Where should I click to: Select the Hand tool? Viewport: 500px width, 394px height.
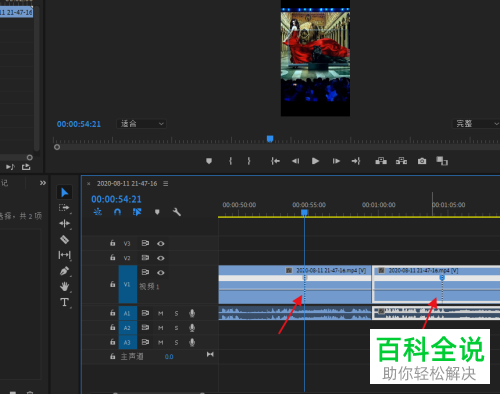[x=64, y=286]
